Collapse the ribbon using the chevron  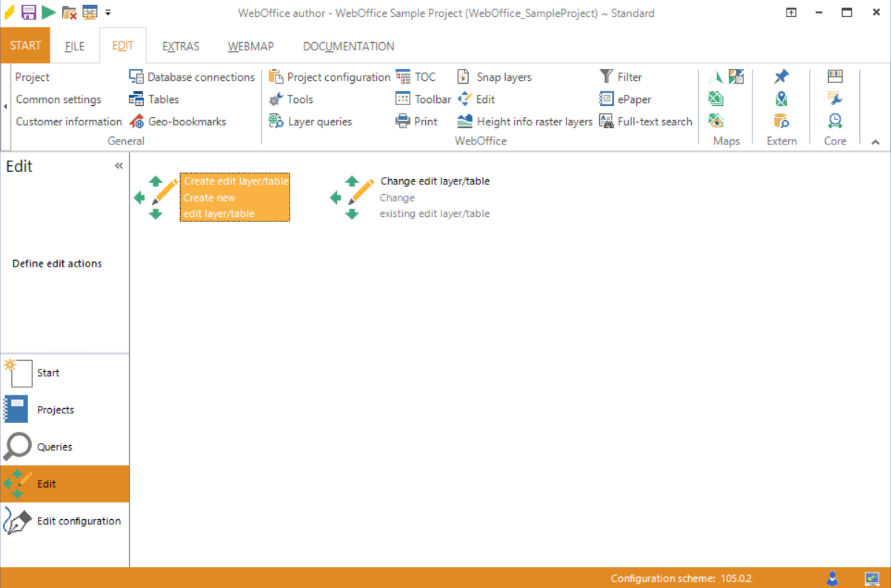[x=875, y=141]
